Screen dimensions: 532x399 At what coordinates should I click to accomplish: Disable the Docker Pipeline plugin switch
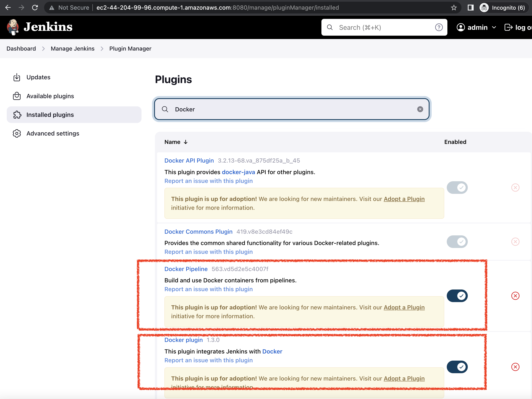pos(457,296)
